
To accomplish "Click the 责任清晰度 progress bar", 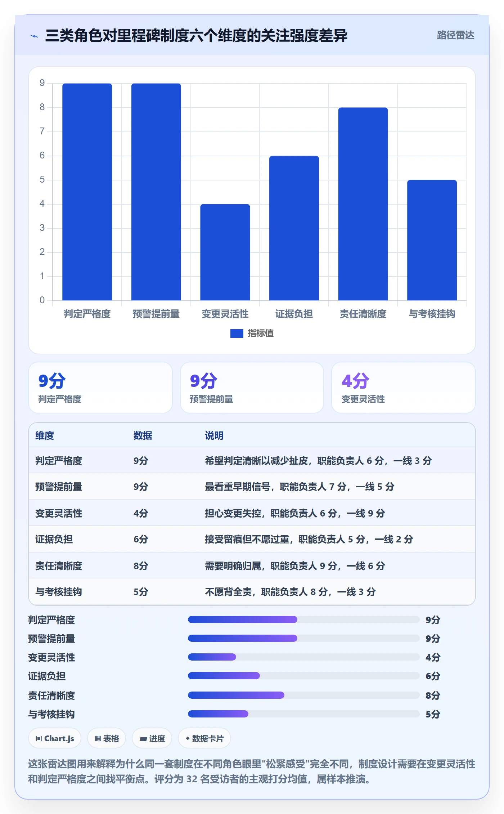I will (x=303, y=695).
